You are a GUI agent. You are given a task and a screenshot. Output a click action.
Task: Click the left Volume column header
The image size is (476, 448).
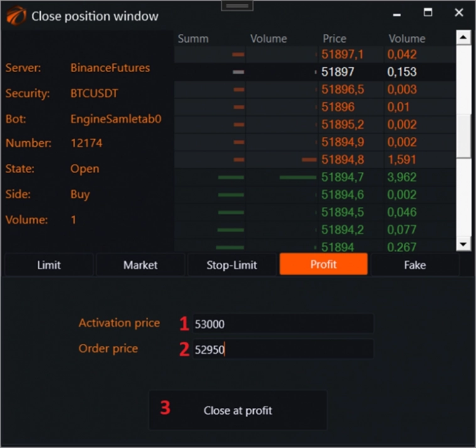point(268,38)
